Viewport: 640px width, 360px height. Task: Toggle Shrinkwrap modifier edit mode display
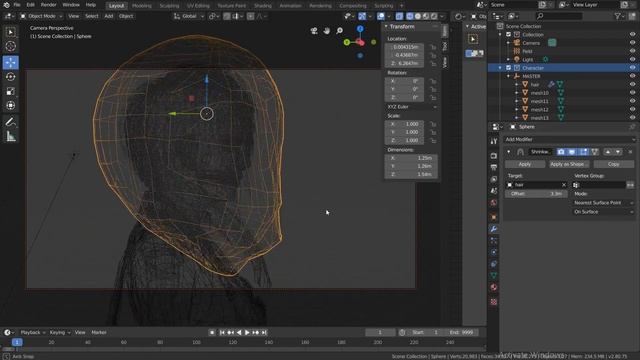584,152
